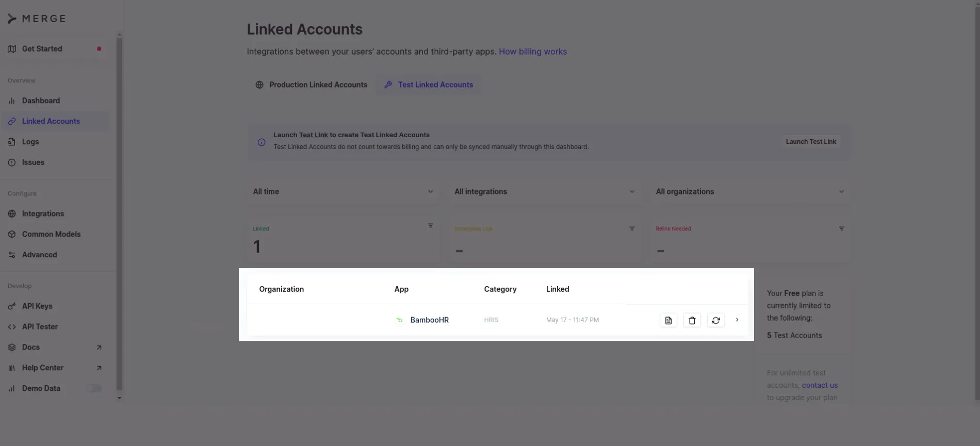Click the Merge logo
This screenshot has height=446, width=980.
[37, 19]
